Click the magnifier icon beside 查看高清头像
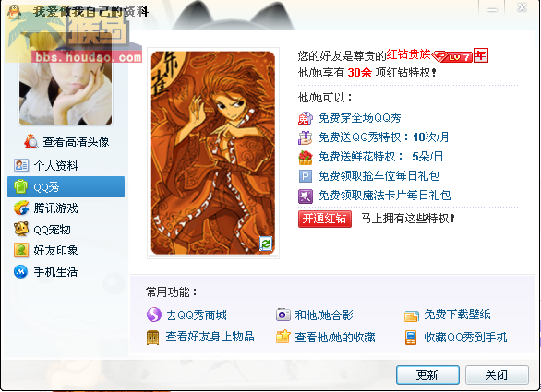 tap(31, 141)
